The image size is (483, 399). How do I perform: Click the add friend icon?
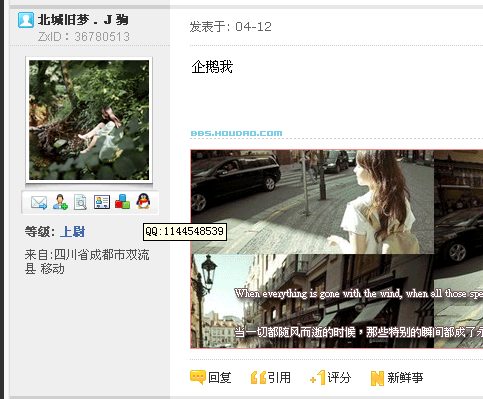click(60, 202)
